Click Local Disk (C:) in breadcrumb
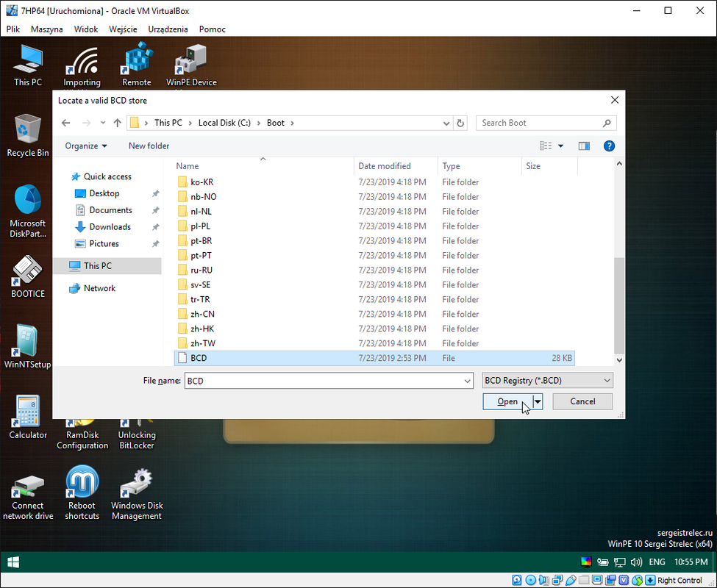The height and width of the screenshot is (588, 717). point(224,123)
